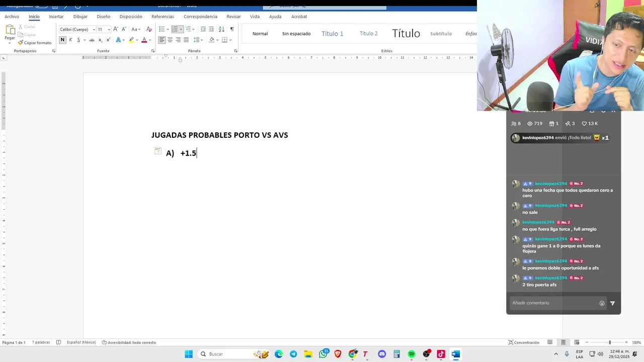Click the Pegar paste icon

[x=10, y=30]
